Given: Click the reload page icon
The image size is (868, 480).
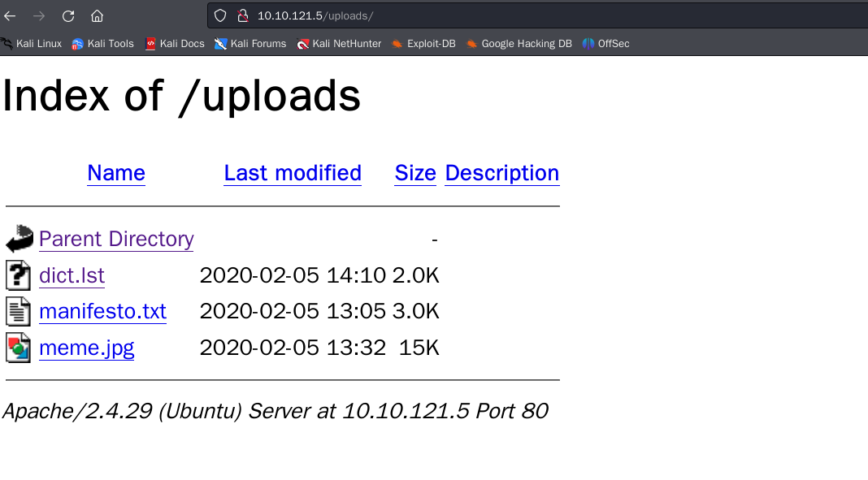Looking at the screenshot, I should [x=67, y=15].
